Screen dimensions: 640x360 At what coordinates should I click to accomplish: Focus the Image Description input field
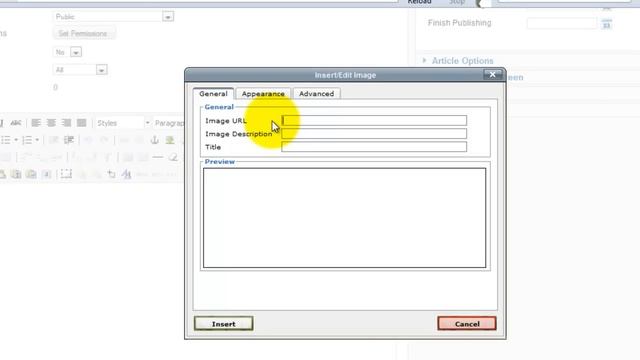point(374,133)
